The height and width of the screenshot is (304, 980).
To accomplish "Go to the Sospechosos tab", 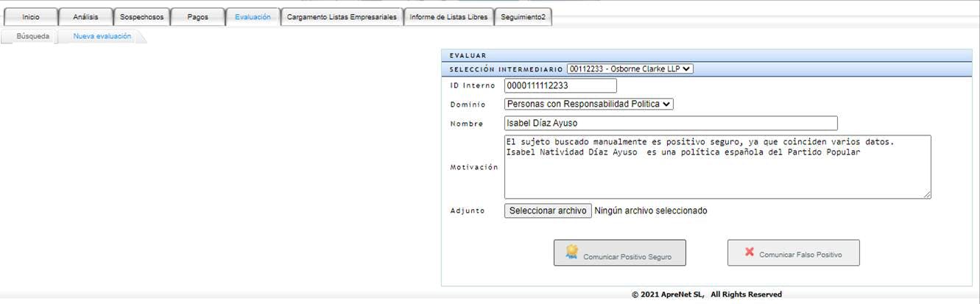I will 142,17.
